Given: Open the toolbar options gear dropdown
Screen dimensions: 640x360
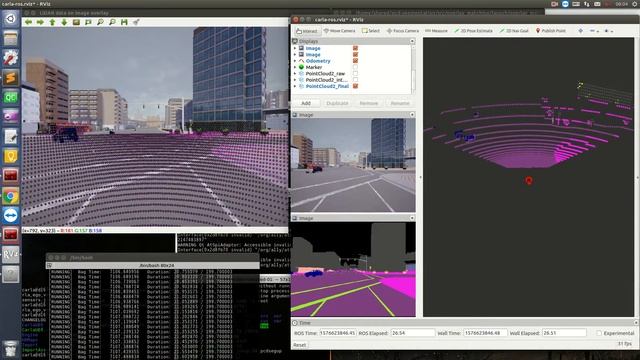Looking at the screenshot, I should click(x=608, y=31).
